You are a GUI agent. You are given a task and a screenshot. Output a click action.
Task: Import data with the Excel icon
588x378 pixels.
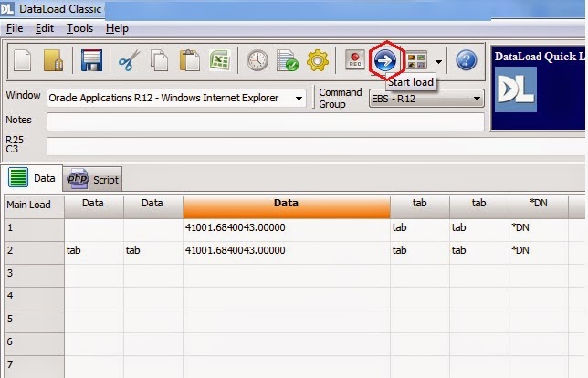click(x=220, y=60)
